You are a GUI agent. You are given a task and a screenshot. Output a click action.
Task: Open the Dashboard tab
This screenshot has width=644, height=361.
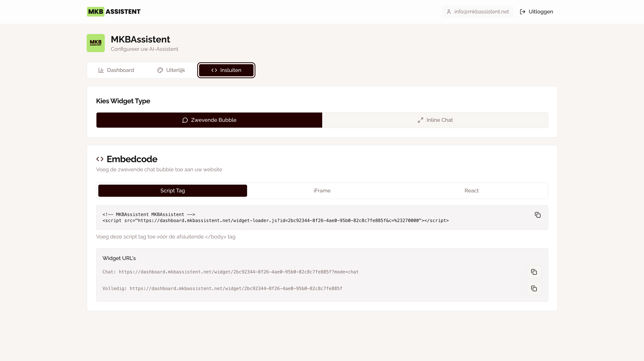(x=116, y=70)
